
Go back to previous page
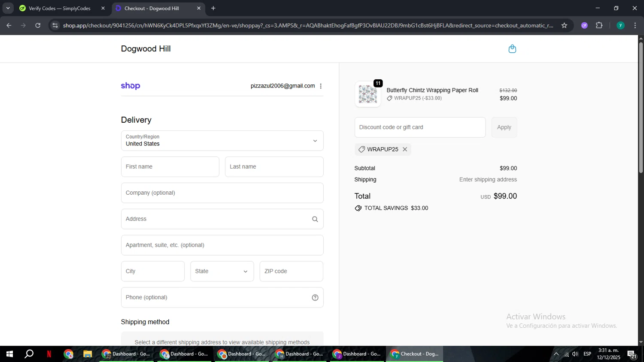tap(9, 25)
